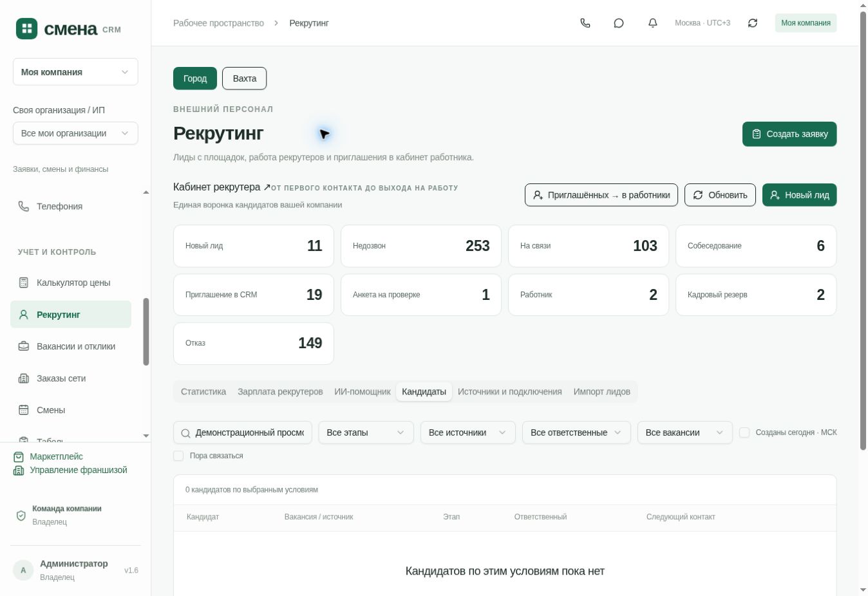Enable the Созданы сегодня · МСК checkbox
This screenshot has height=596, width=868.
(744, 433)
